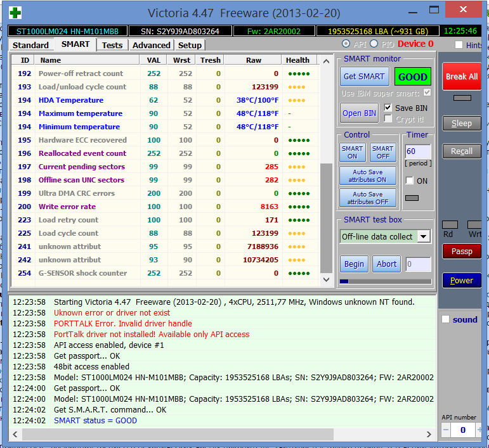489x448 pixels.
Task: Click the Raw column header
Action: tap(253, 60)
